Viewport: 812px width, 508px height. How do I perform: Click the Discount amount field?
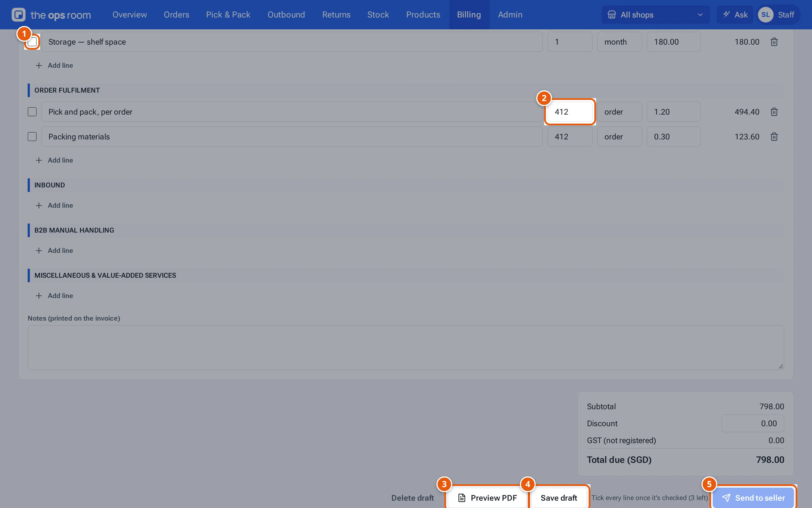click(753, 424)
